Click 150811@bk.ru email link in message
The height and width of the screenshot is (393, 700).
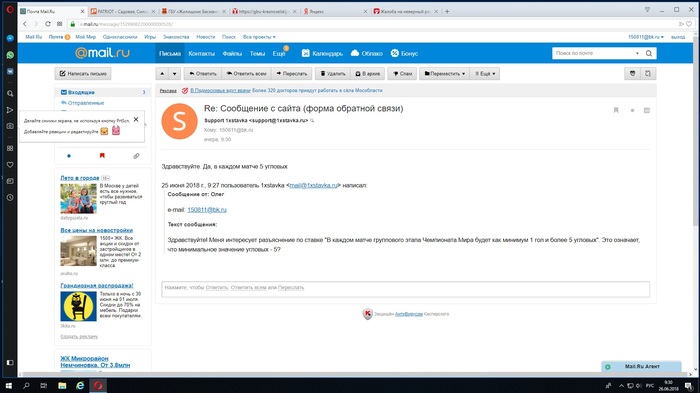(207, 209)
